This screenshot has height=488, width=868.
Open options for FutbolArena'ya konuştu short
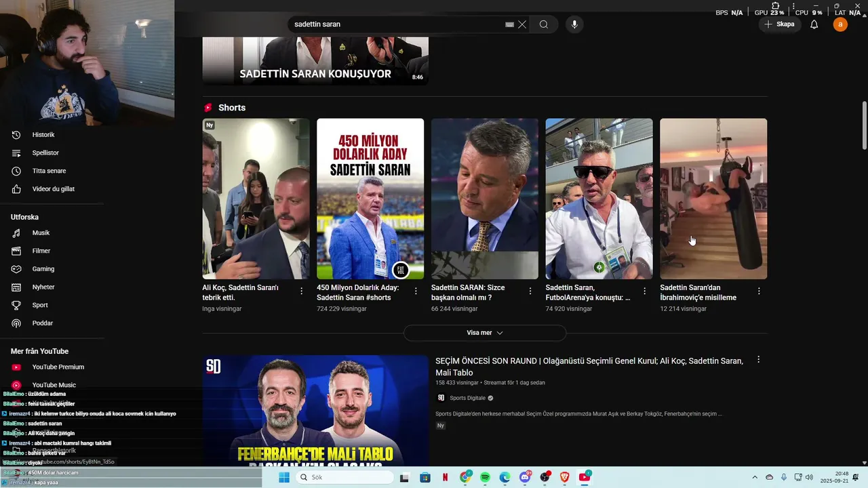[645, 291]
